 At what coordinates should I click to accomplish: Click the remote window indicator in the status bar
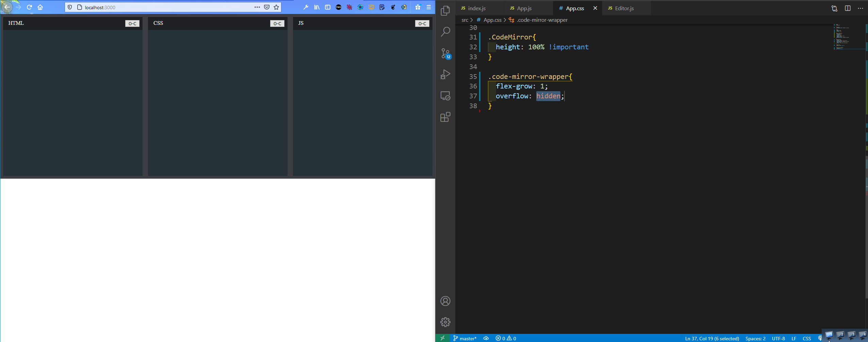[442, 338]
